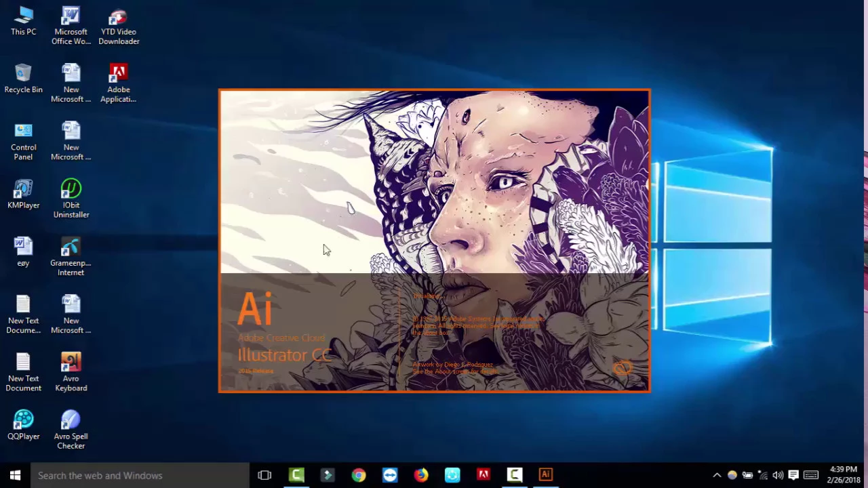Open TeamViewer from the taskbar
The height and width of the screenshot is (488, 868).
coord(390,475)
